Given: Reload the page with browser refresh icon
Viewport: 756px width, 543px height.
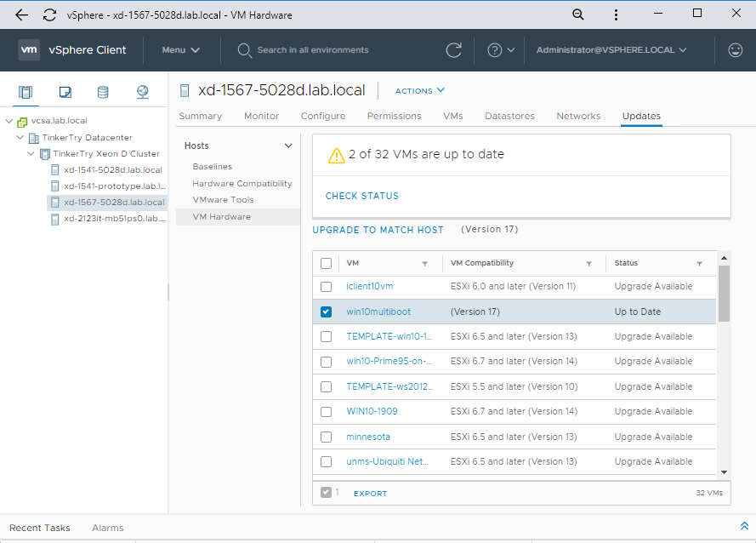Looking at the screenshot, I should (x=49, y=15).
